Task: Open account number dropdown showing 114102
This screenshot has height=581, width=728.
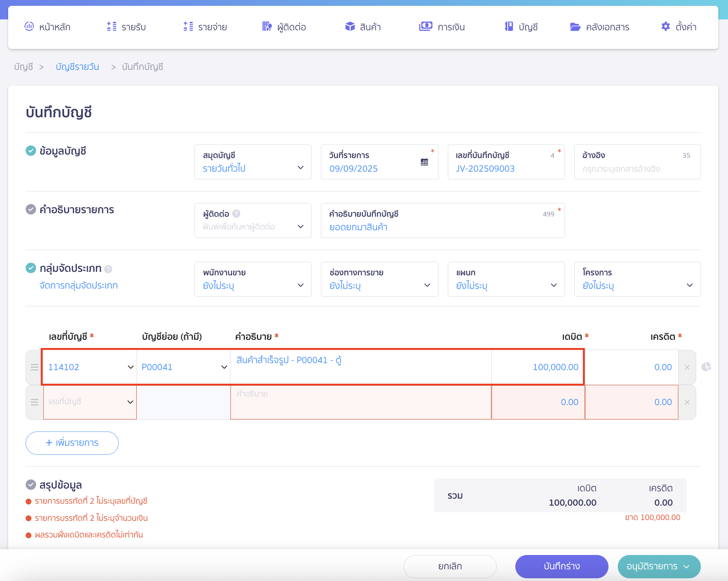Action: click(x=90, y=367)
